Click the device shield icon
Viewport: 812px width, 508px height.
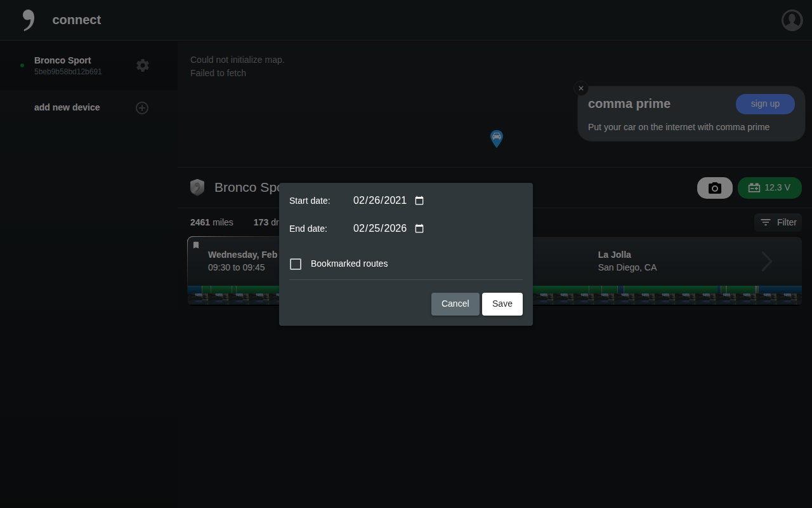pyautogui.click(x=197, y=187)
